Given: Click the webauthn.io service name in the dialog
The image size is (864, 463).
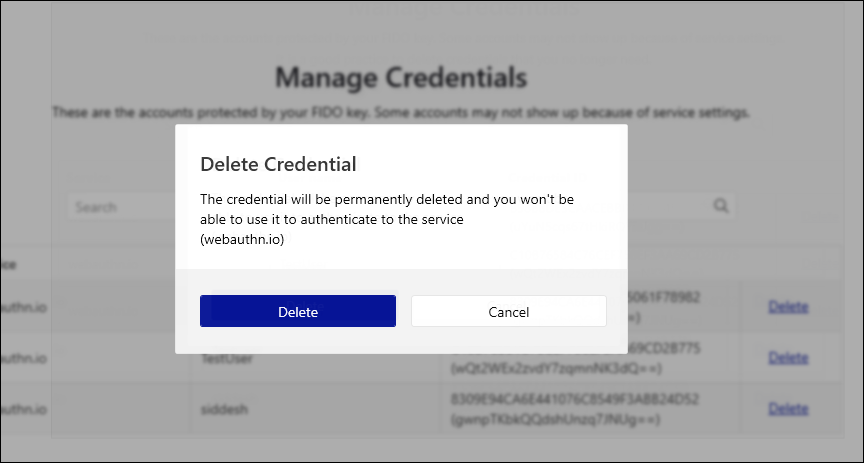Looking at the screenshot, I should tap(242, 239).
